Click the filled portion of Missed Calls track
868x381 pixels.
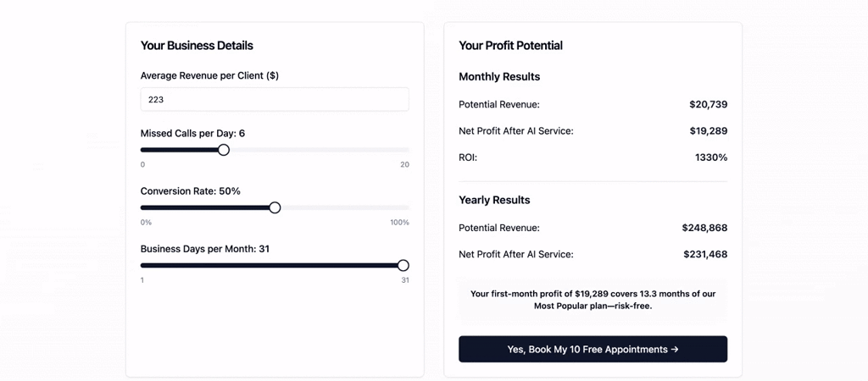coord(180,150)
